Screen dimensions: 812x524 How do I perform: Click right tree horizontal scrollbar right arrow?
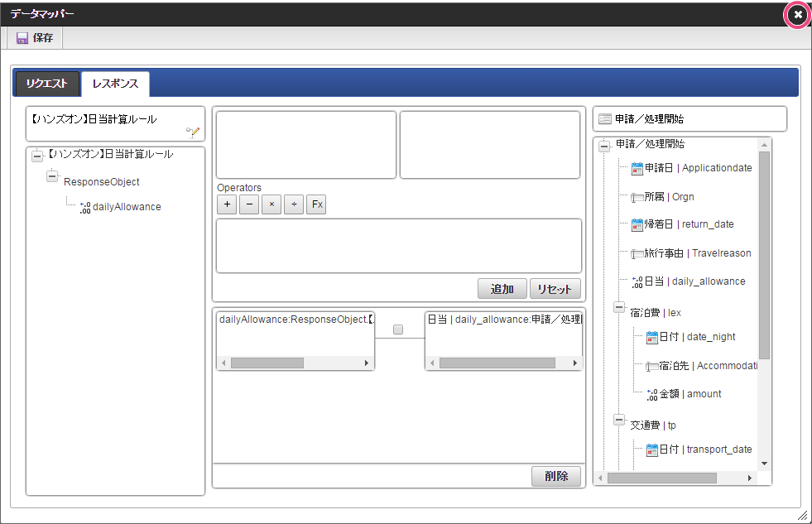pos(749,478)
